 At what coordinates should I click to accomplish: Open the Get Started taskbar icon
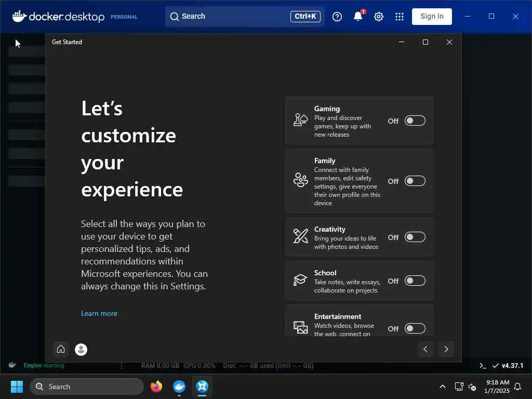pos(202,387)
